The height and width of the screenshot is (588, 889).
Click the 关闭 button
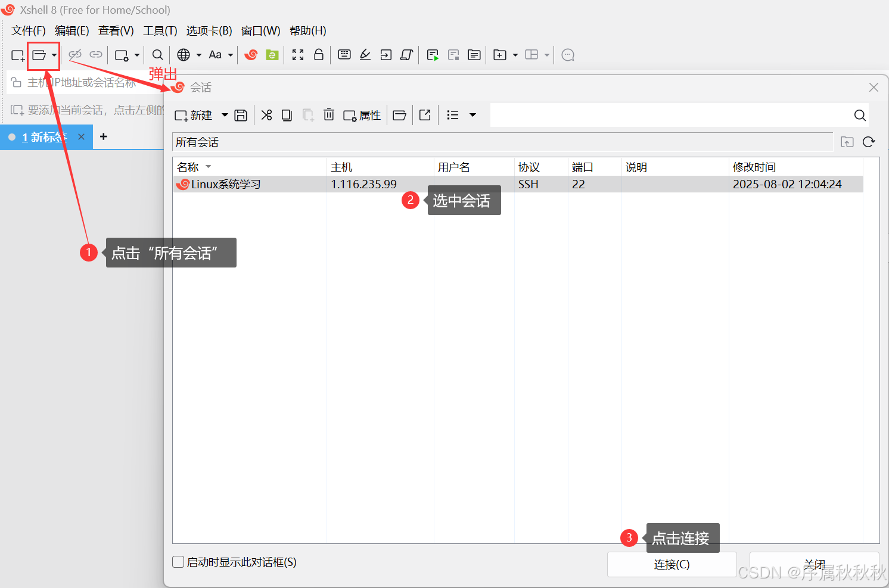tap(815, 564)
